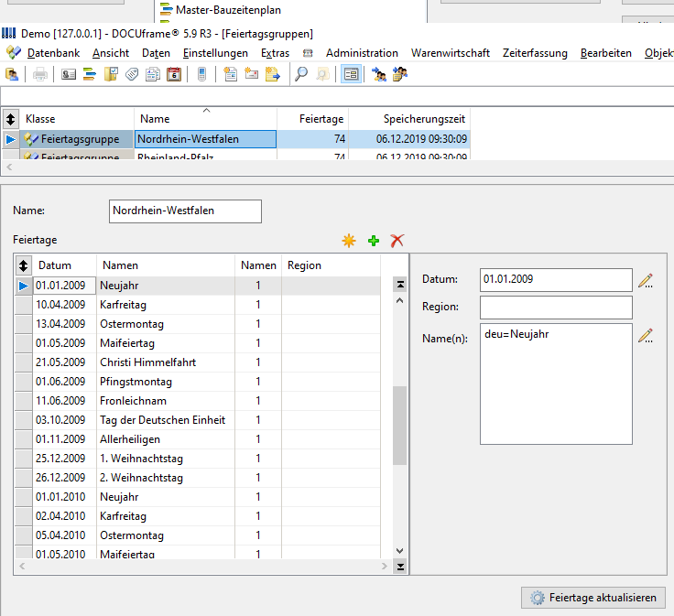The height and width of the screenshot is (616, 674).
Task: Select the Fronleichnam row
Action: coord(198,401)
